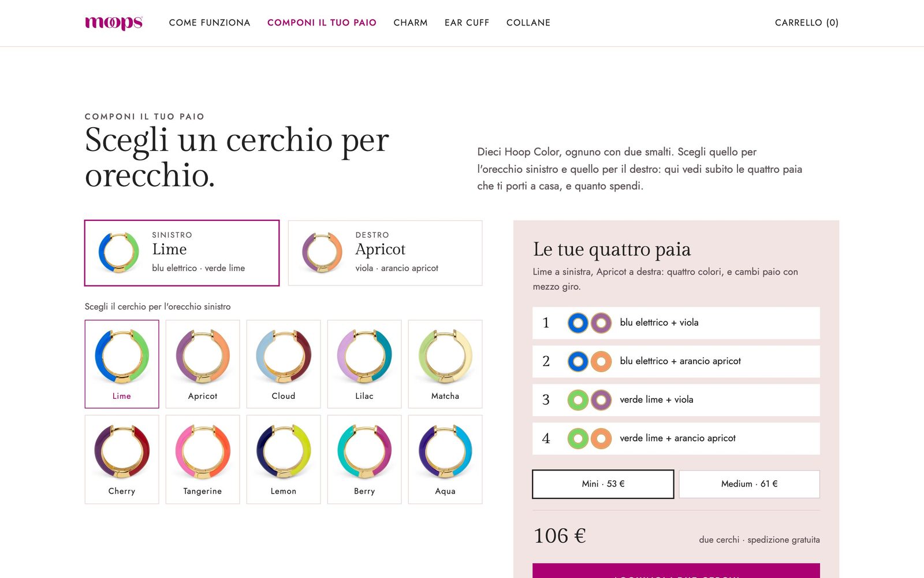
Task: Pick the Matcha hoop
Action: click(445, 364)
